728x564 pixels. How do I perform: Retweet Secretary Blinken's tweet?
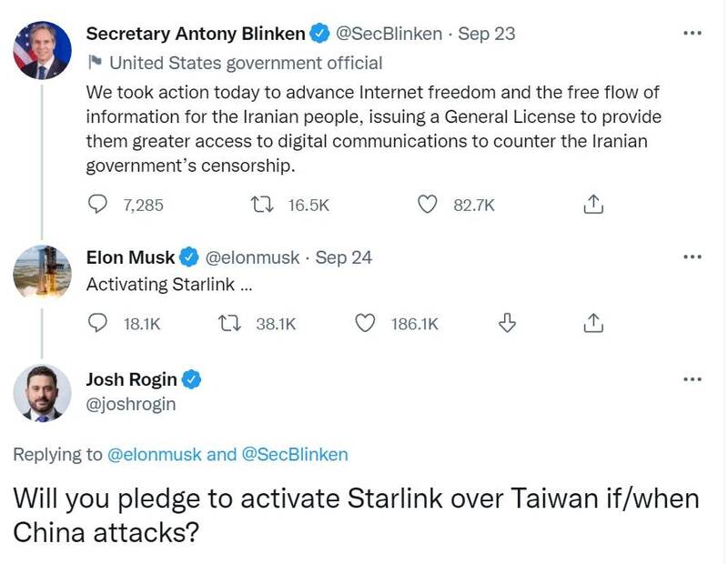pyautogui.click(x=262, y=205)
